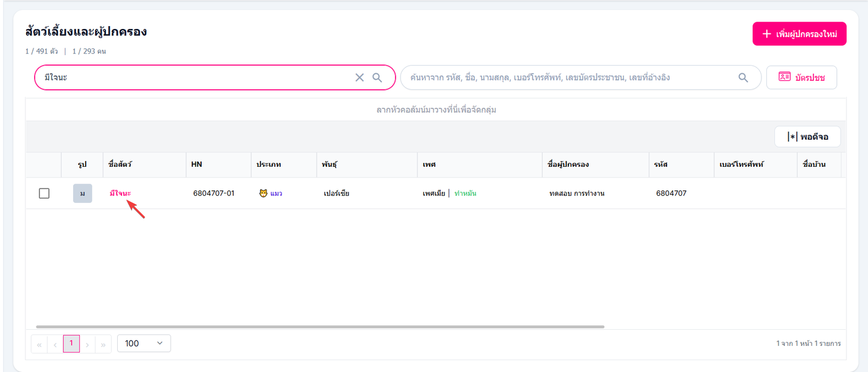Click the cat emoji icon next to แมว

coord(263,193)
